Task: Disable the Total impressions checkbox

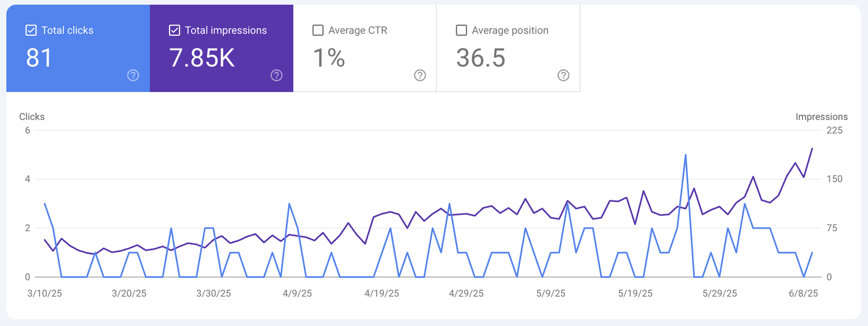Action: [174, 30]
